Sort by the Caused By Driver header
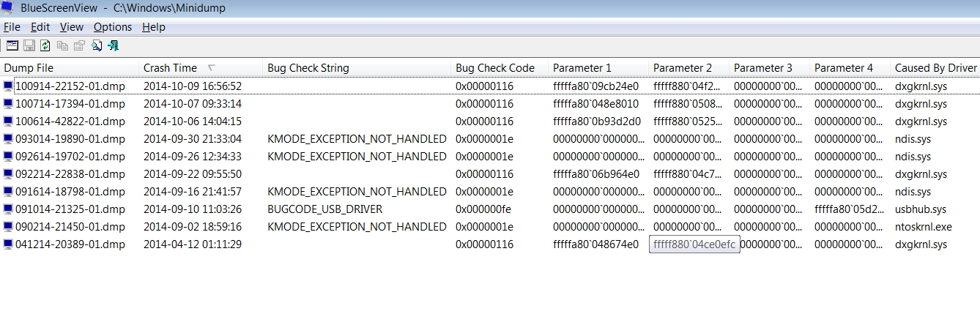Image resolution: width=980 pixels, height=314 pixels. (x=935, y=67)
